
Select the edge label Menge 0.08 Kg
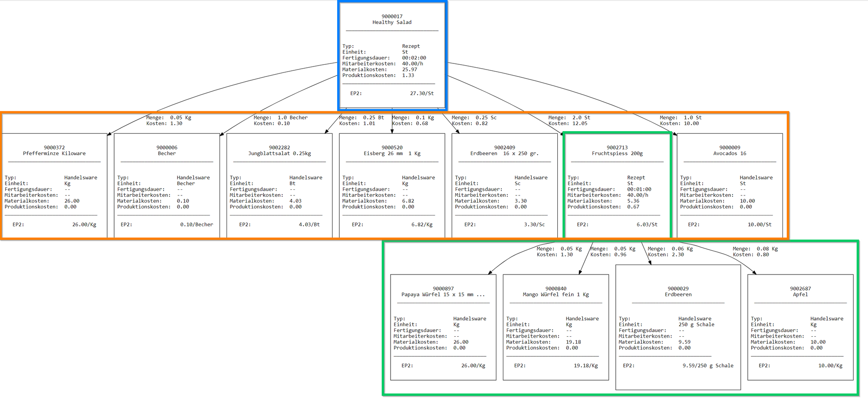(x=755, y=249)
